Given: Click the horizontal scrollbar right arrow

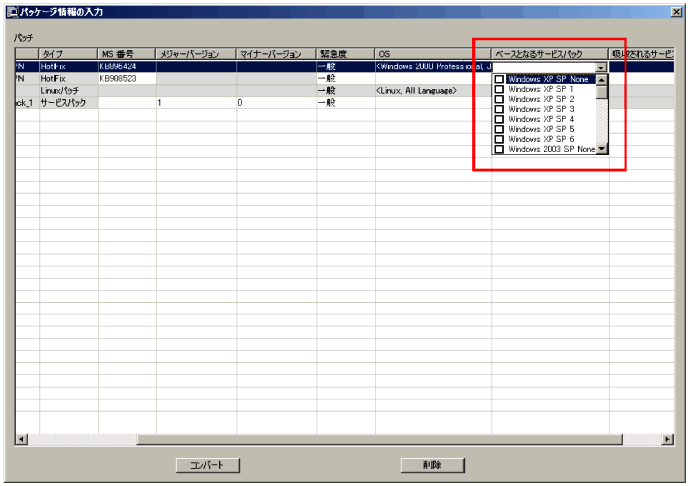Looking at the screenshot, I should tap(668, 439).
